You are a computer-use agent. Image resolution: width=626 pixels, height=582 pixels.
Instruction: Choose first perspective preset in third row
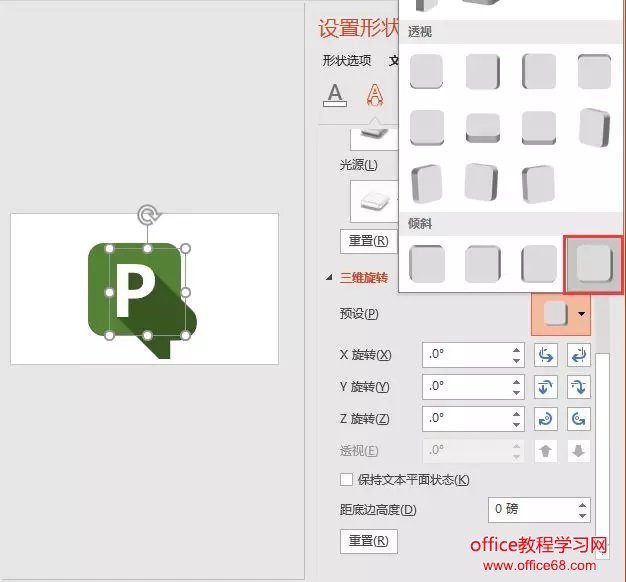coord(426,184)
